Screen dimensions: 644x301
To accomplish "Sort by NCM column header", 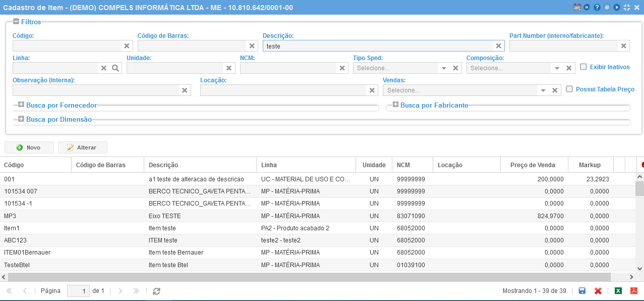I will pyautogui.click(x=413, y=165).
